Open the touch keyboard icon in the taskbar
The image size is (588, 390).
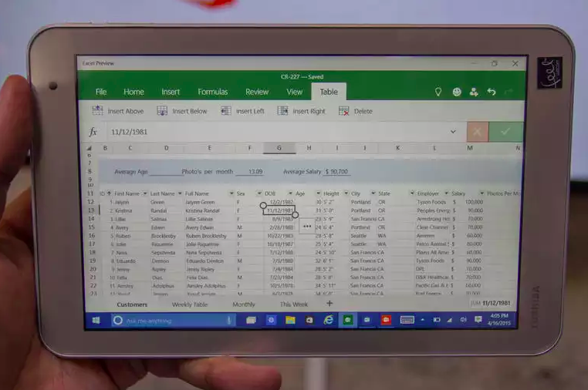pyautogui.click(x=407, y=320)
